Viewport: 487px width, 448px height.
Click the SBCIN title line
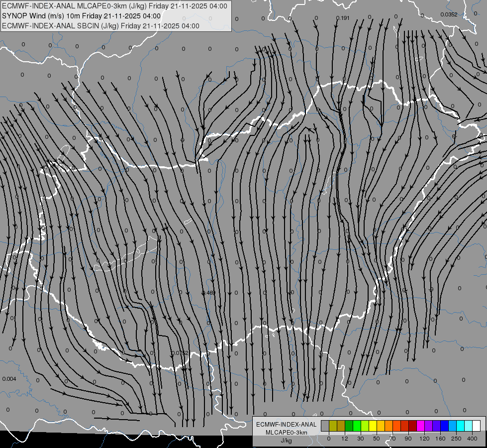[x=100, y=26]
